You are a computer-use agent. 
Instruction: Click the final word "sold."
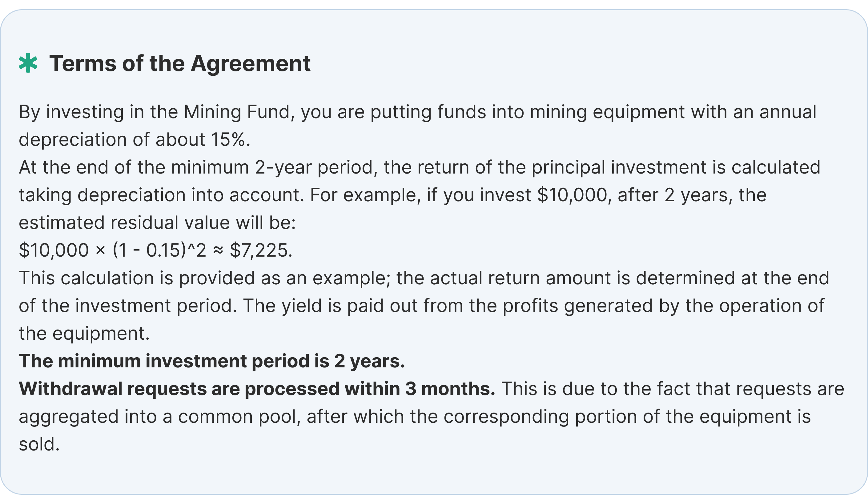(x=39, y=444)
